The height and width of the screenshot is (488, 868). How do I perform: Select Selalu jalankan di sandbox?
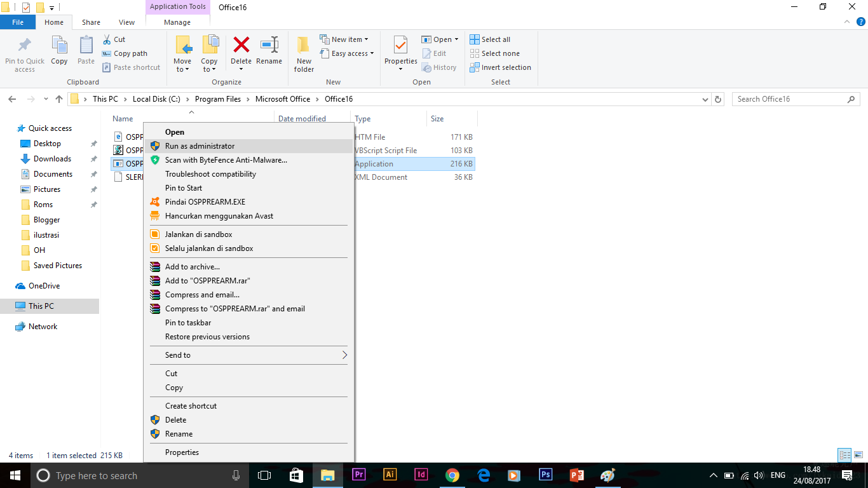(248, 248)
